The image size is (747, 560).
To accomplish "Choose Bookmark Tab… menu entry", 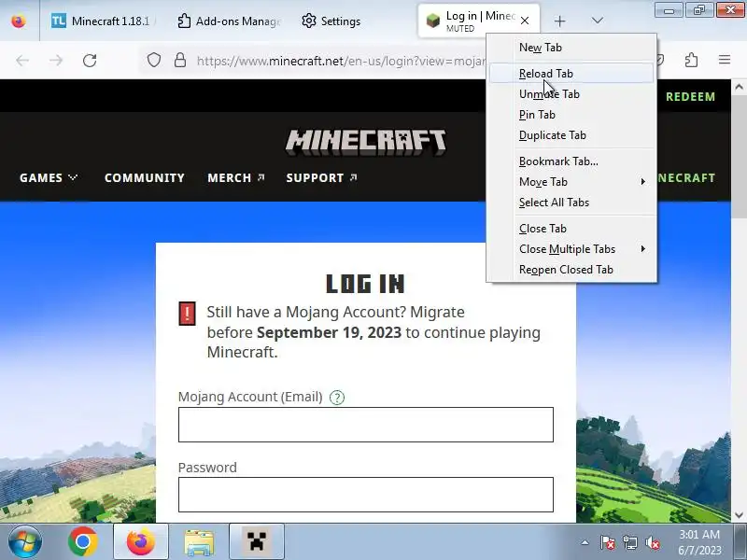I will click(571, 161).
